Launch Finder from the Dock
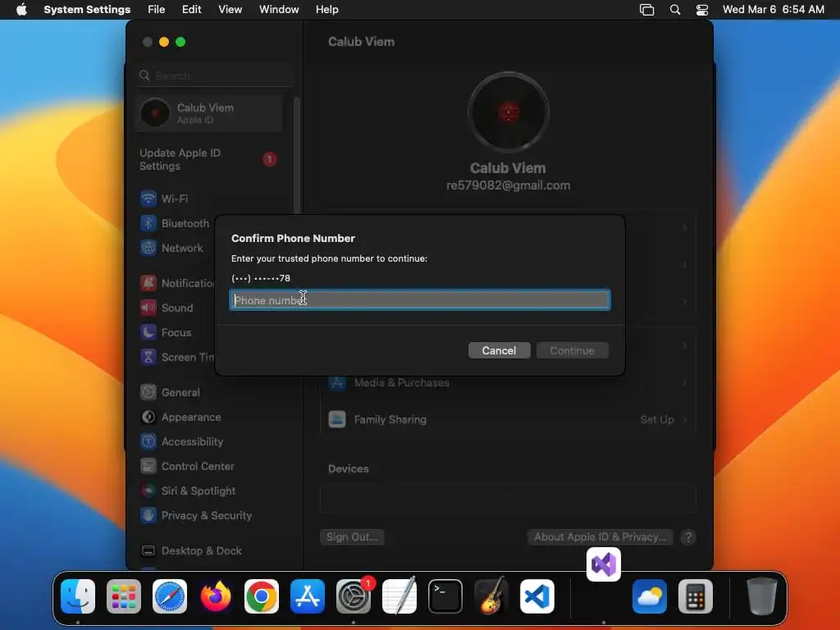The width and height of the screenshot is (840, 630). click(78, 596)
